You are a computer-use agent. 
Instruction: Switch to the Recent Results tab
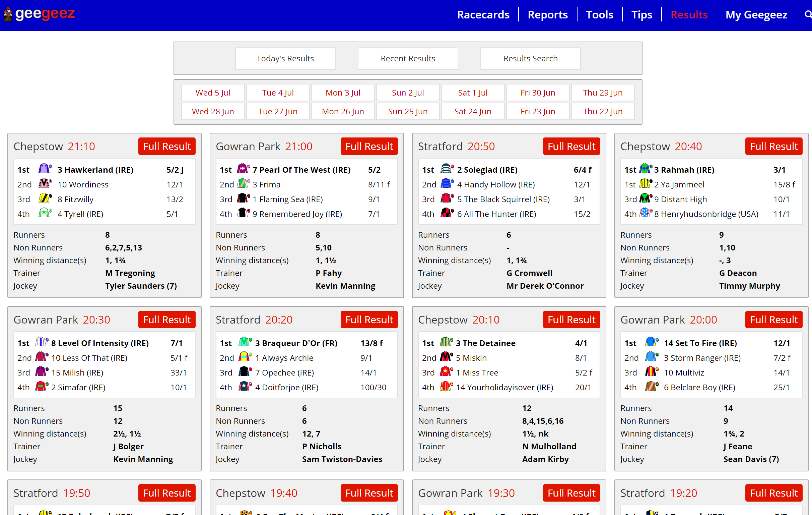407,58
